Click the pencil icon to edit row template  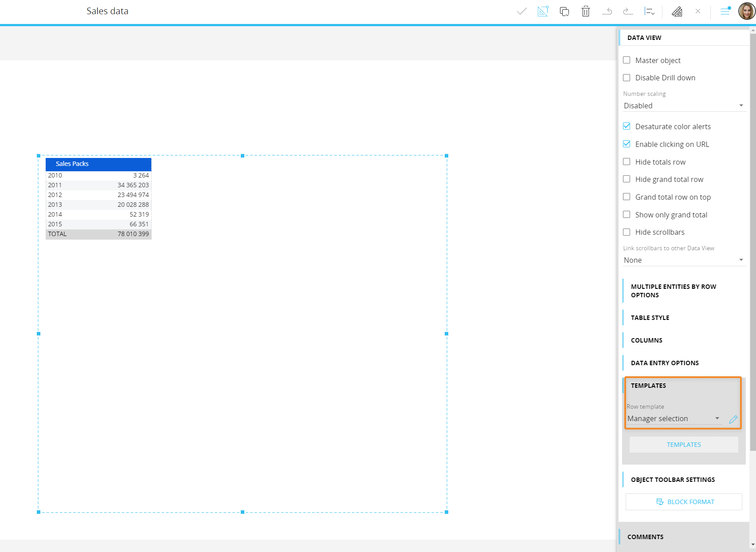pos(733,419)
